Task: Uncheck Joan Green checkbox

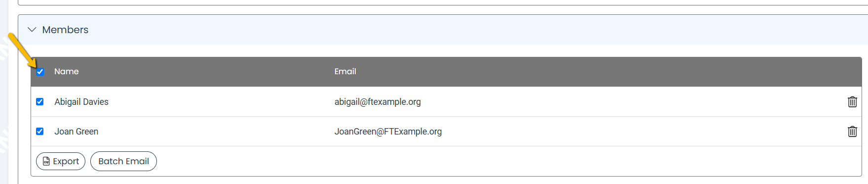Action: tap(40, 132)
